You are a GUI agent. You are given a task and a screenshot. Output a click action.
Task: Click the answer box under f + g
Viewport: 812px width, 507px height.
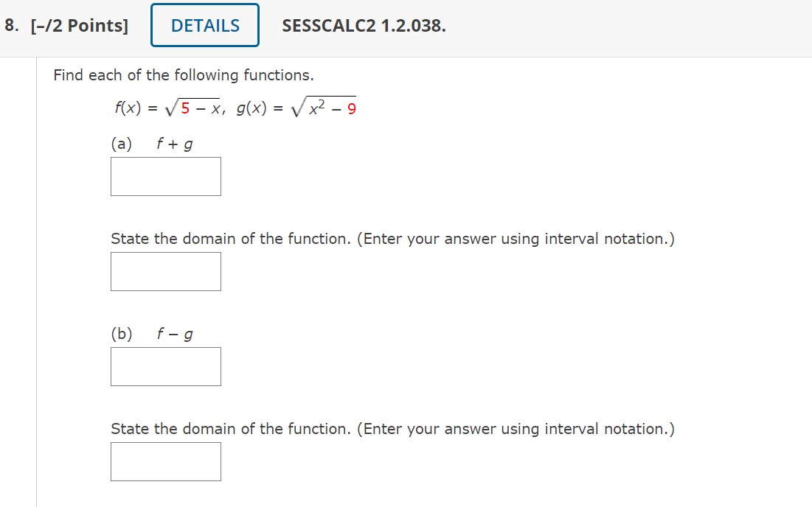coord(165,176)
